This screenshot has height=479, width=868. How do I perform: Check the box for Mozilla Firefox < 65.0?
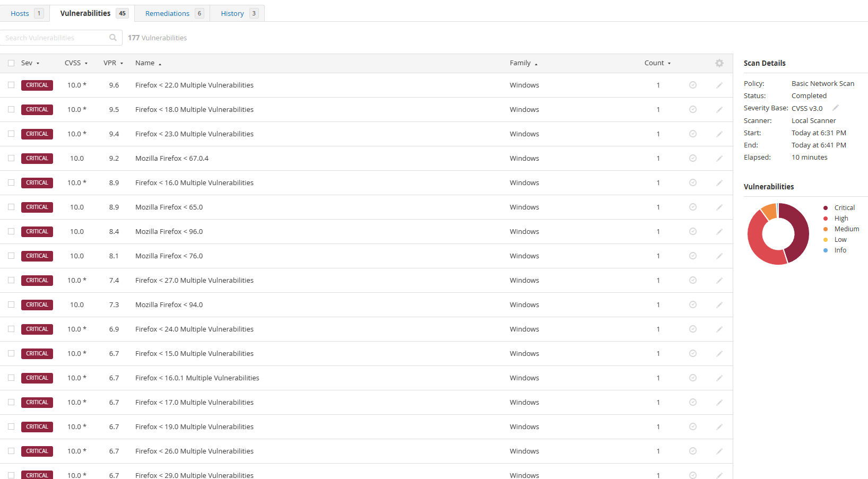(11, 207)
